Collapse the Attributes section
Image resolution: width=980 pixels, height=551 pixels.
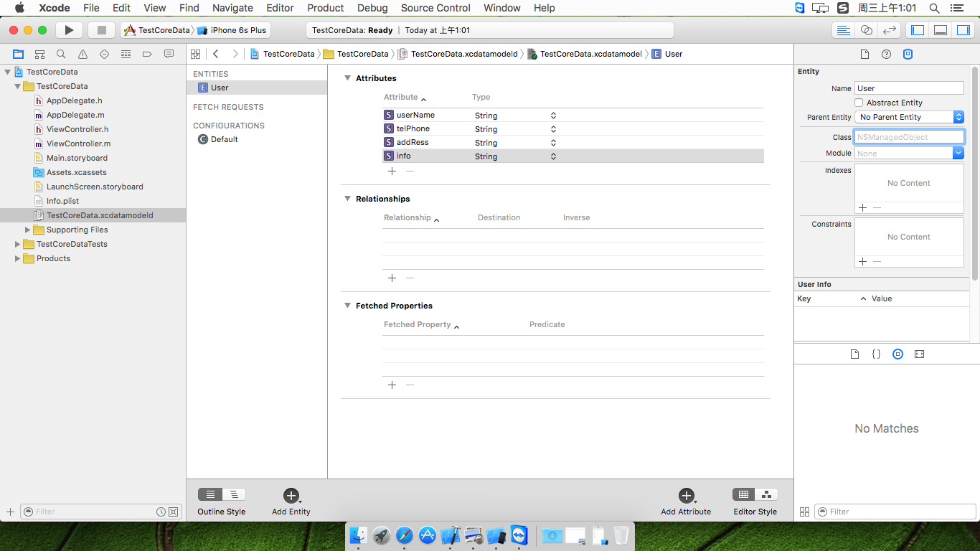(x=347, y=78)
